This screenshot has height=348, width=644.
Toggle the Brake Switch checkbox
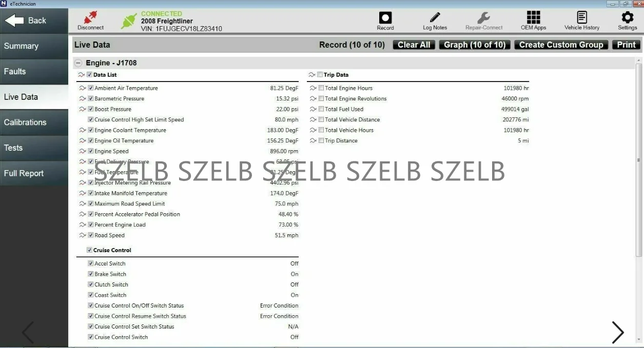91,274
